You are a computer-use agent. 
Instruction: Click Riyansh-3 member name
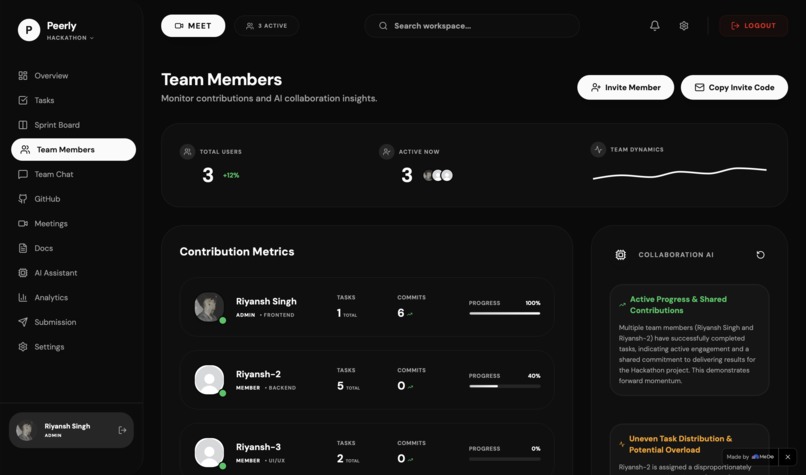point(259,447)
